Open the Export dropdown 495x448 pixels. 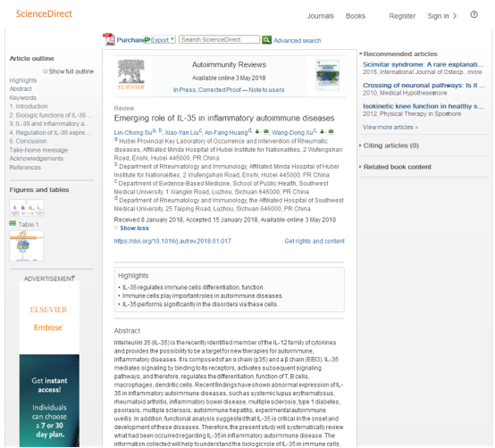click(x=160, y=40)
